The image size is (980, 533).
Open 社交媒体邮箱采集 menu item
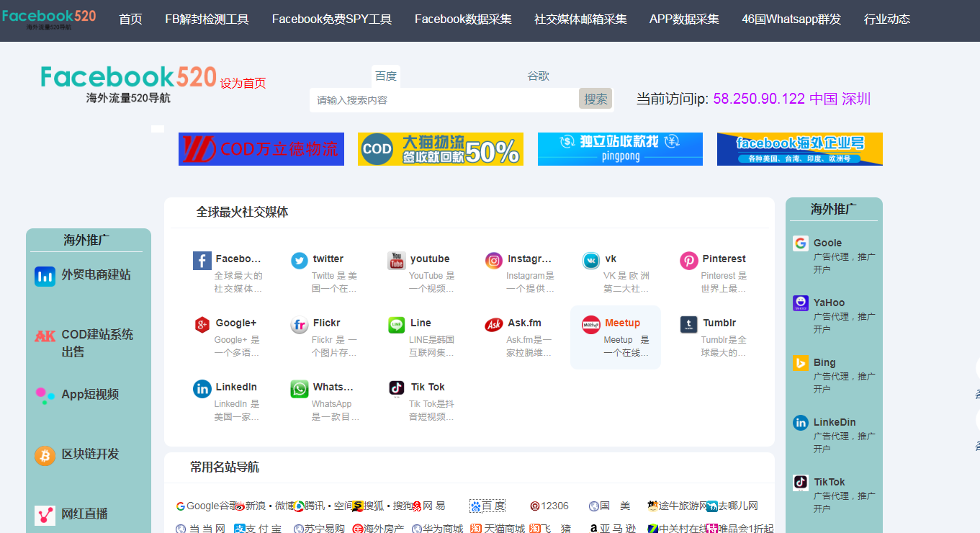(x=580, y=19)
